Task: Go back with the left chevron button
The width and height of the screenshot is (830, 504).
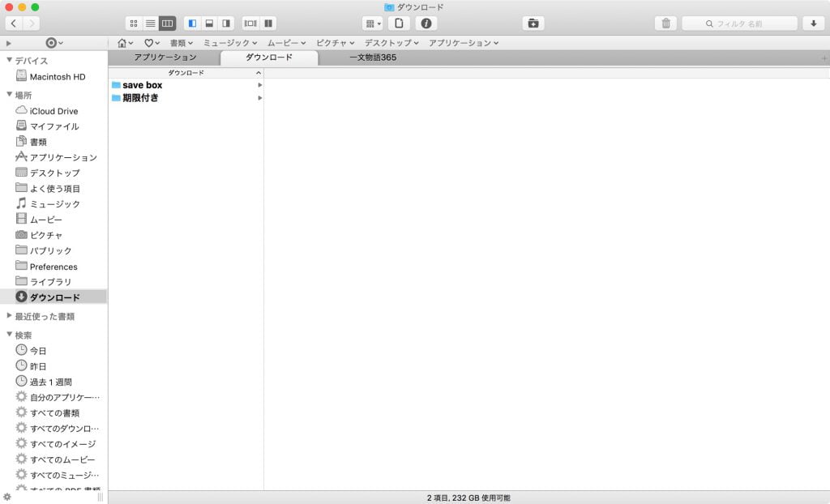Action: (x=14, y=23)
